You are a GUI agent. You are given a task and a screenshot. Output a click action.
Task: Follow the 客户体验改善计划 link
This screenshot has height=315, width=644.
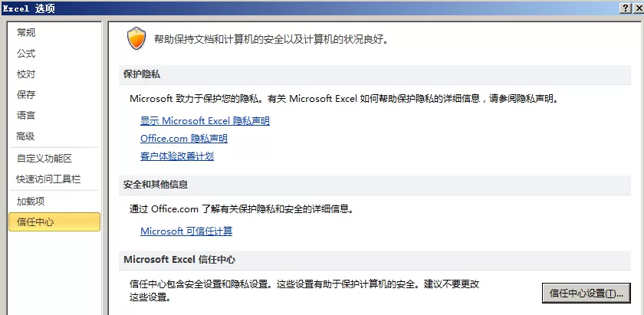[177, 156]
